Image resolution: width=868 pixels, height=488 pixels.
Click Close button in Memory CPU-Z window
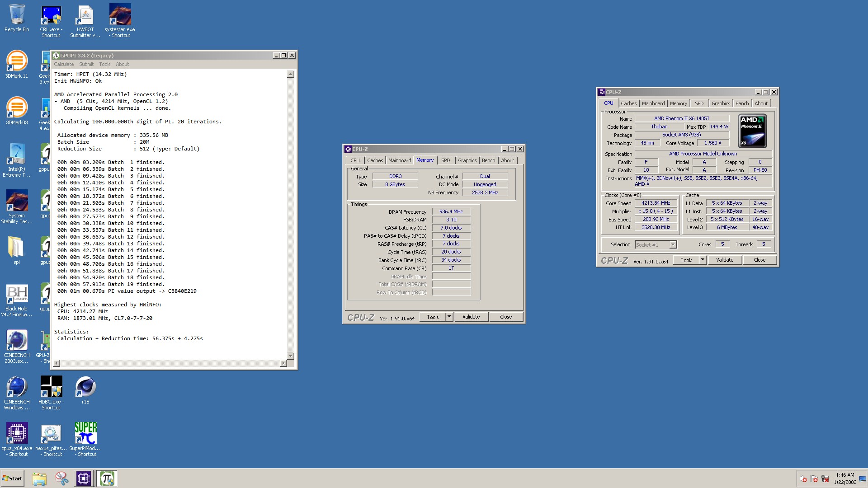tap(506, 317)
